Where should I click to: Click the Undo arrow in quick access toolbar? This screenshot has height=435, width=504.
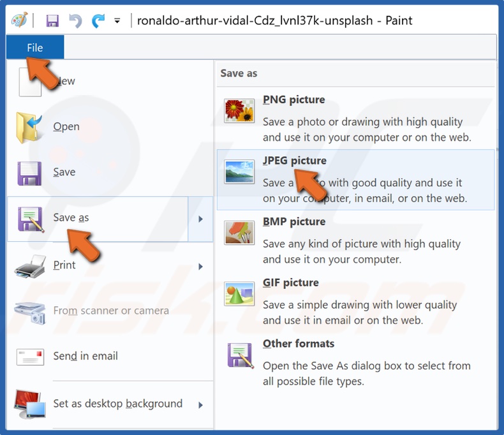coord(75,21)
